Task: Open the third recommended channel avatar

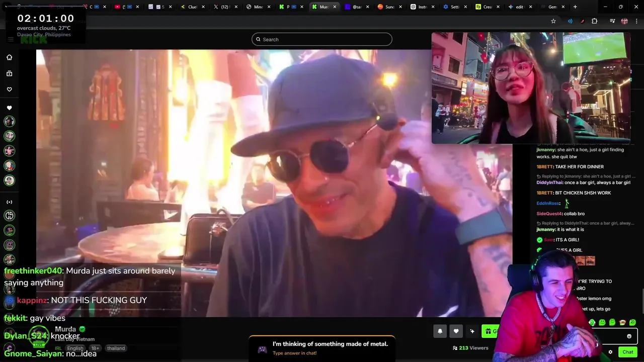Action: coord(9,245)
